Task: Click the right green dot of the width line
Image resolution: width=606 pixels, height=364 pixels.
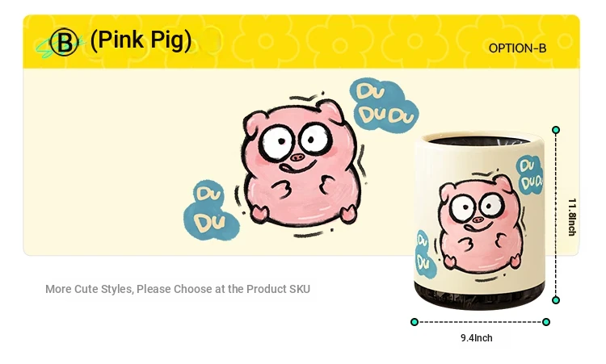Action: point(546,322)
